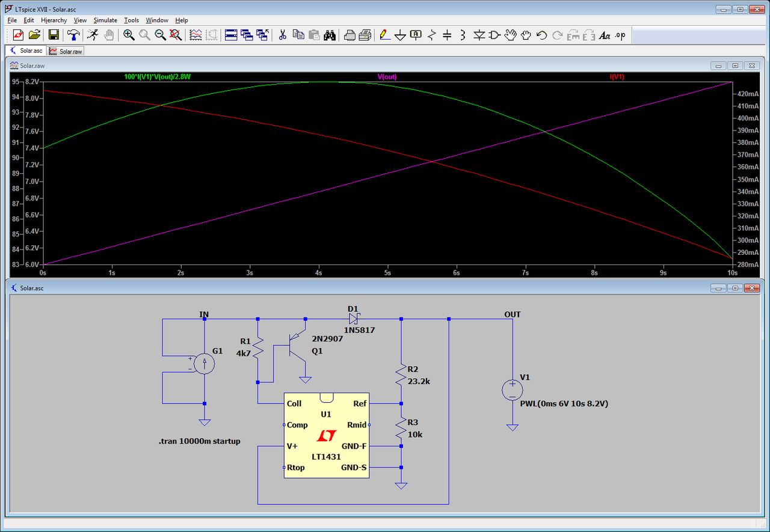Screen dimensions: 770x532
Task: Create a new schematic with toolbar icon
Action: (x=18, y=35)
